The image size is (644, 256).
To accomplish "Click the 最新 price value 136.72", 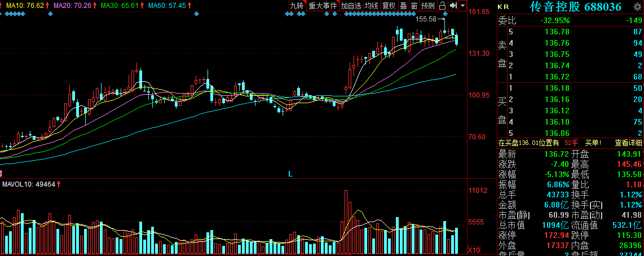I will coord(555,155).
